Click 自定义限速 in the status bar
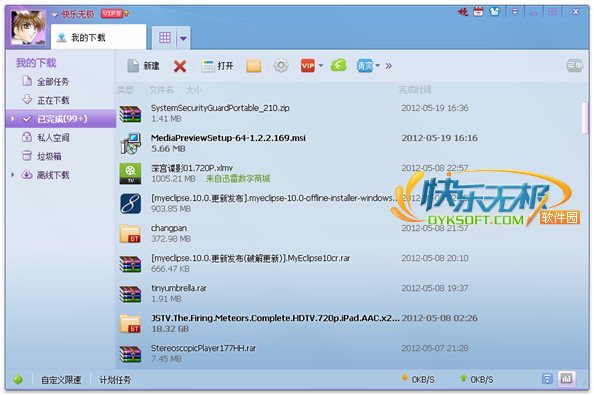Viewport: 594px width, 395px height. click(x=61, y=379)
